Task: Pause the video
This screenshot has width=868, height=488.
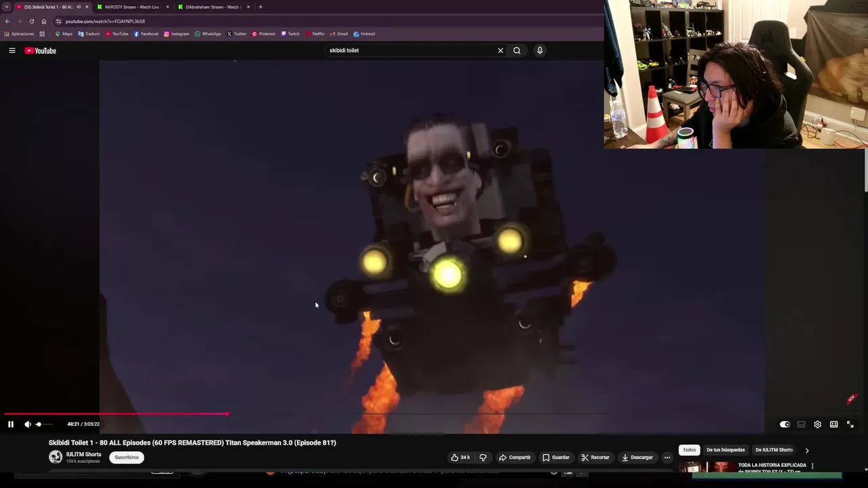Action: (x=11, y=424)
